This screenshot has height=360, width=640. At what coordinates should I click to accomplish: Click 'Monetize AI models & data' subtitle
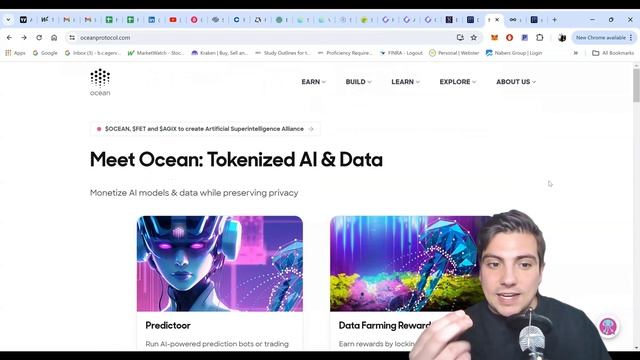point(194,193)
